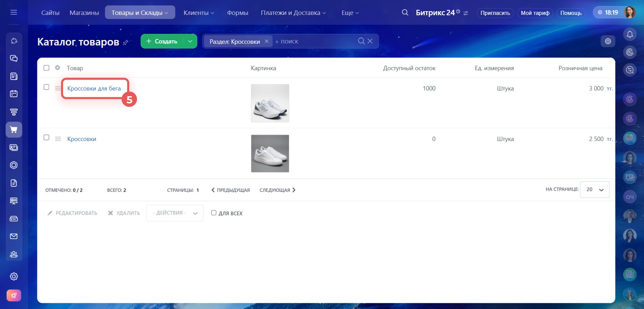Expand the Создать button dropdown arrow

190,41
